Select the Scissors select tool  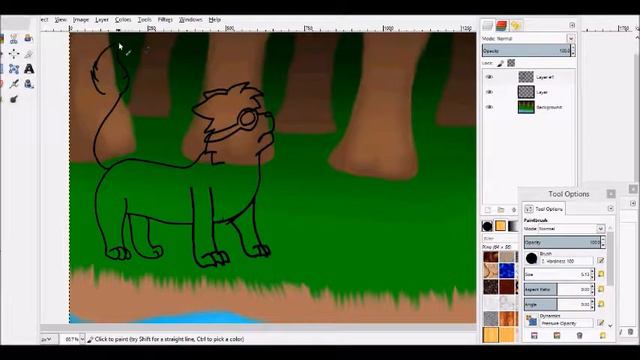tap(14, 39)
